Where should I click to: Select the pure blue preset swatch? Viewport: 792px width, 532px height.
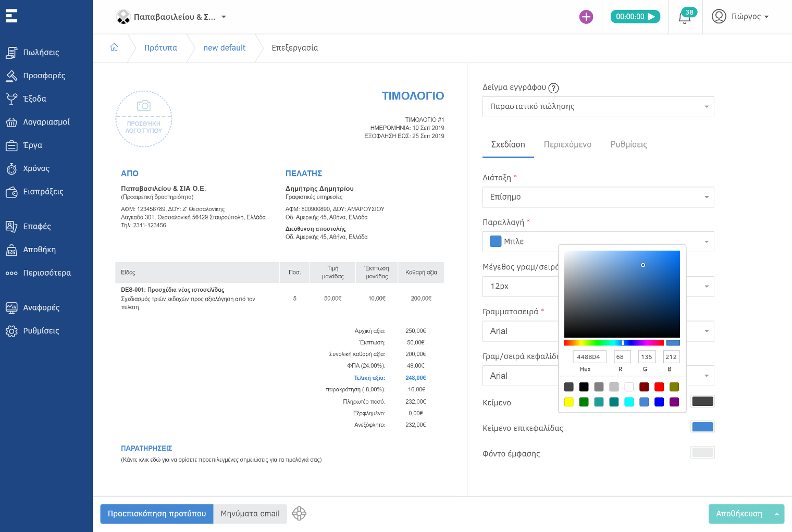[x=659, y=402]
